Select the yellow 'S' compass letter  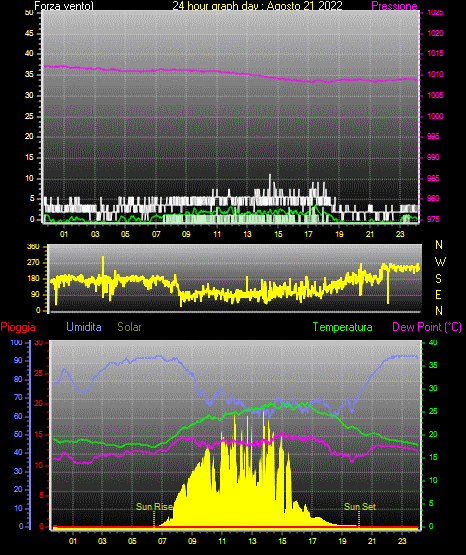(438, 279)
